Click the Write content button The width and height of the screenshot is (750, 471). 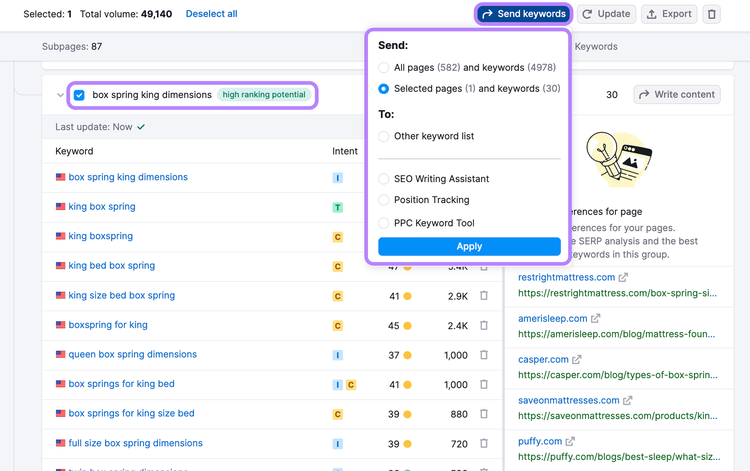(x=677, y=95)
